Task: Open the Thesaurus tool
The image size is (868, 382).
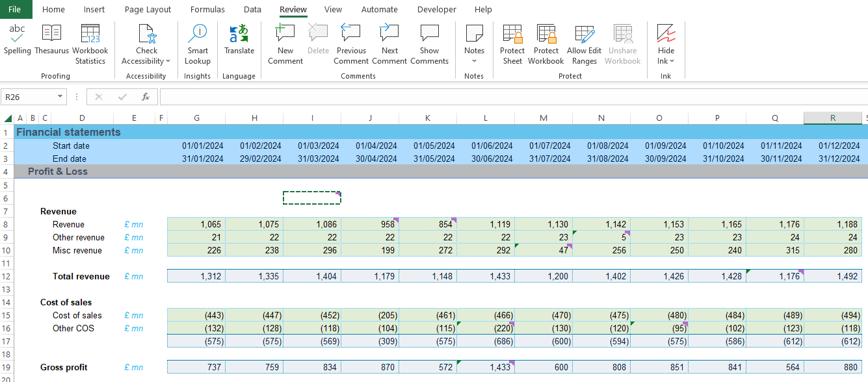Action: 51,39
